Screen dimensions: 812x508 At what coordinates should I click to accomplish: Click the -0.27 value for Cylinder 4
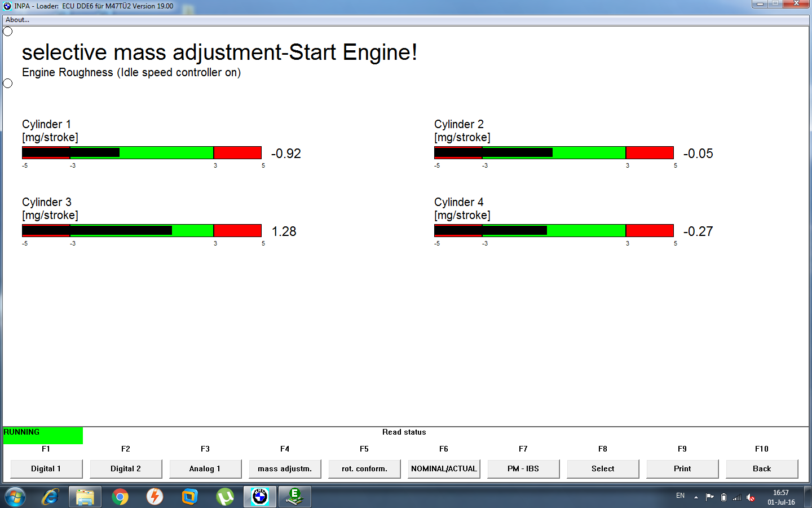tap(698, 231)
